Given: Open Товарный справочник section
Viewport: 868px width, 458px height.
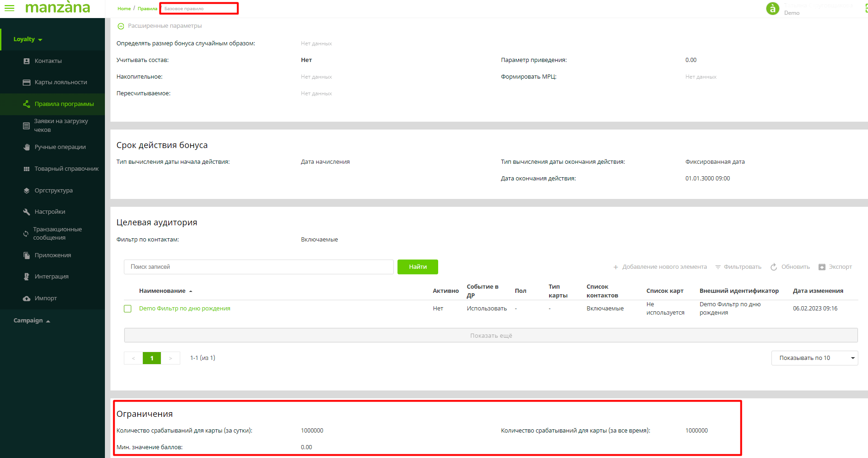Looking at the screenshot, I should [x=67, y=169].
